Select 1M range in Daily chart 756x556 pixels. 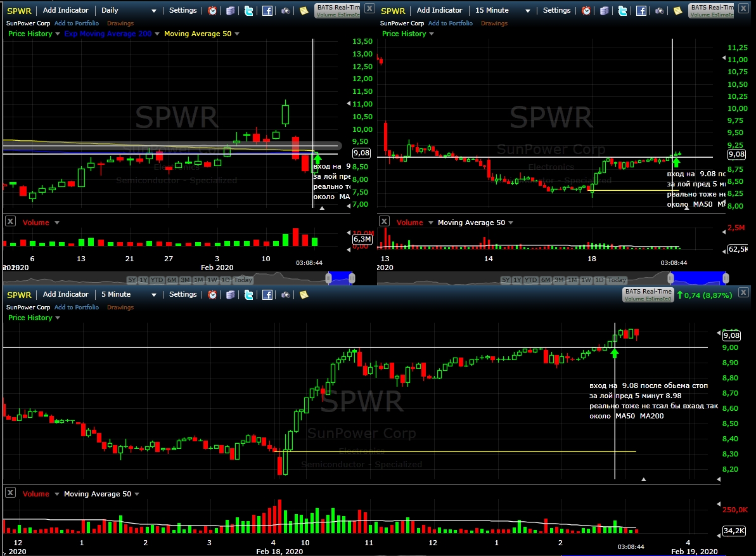198,280
